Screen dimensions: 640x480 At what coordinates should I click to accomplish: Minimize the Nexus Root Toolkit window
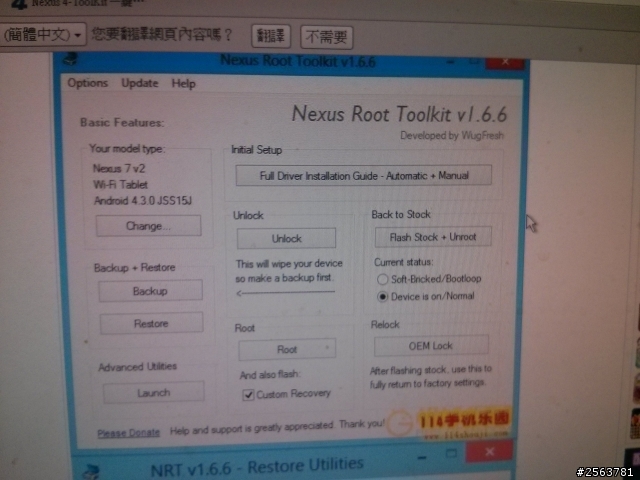tap(450, 62)
